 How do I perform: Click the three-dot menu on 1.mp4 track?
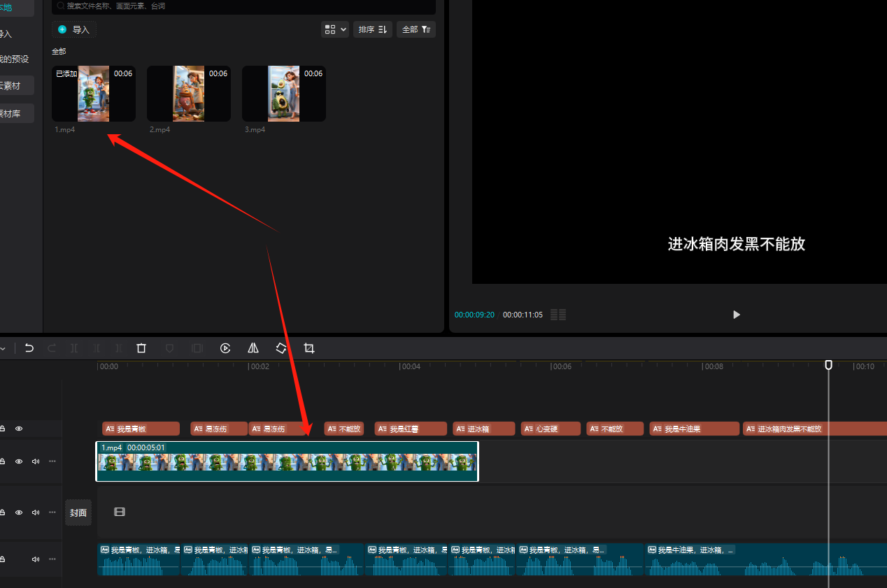point(52,461)
